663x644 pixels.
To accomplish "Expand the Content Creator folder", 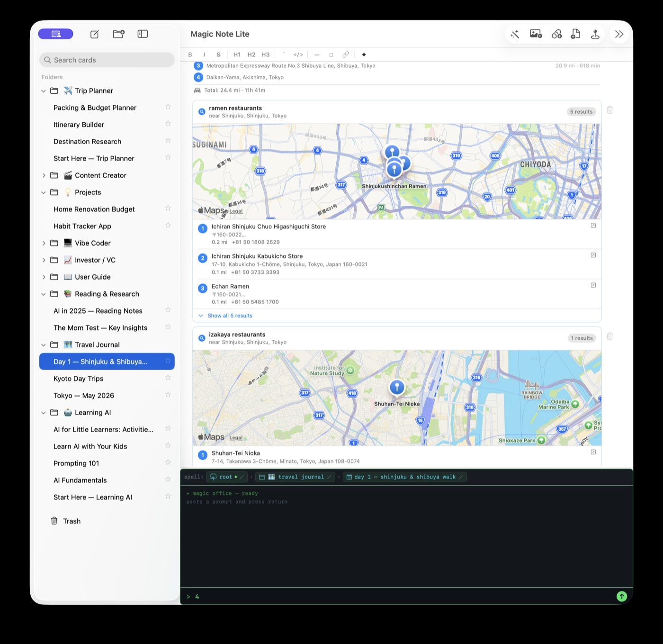I will (44, 175).
